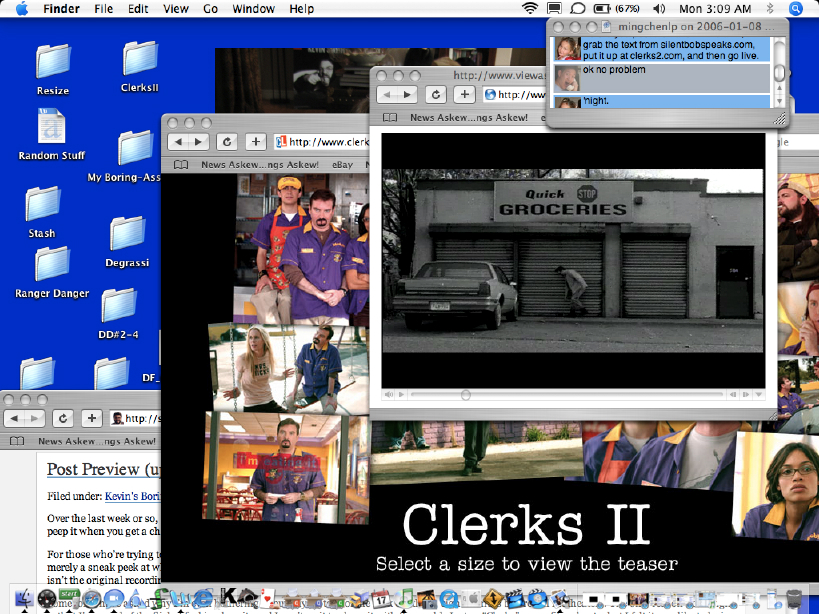
Task: Open the playing-card game icon in Dock
Action: coord(268,598)
